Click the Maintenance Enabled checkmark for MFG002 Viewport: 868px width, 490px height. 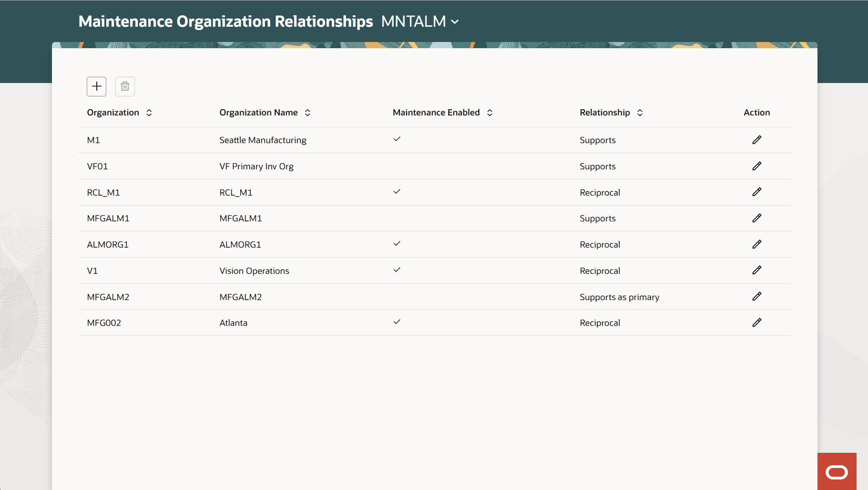(397, 322)
